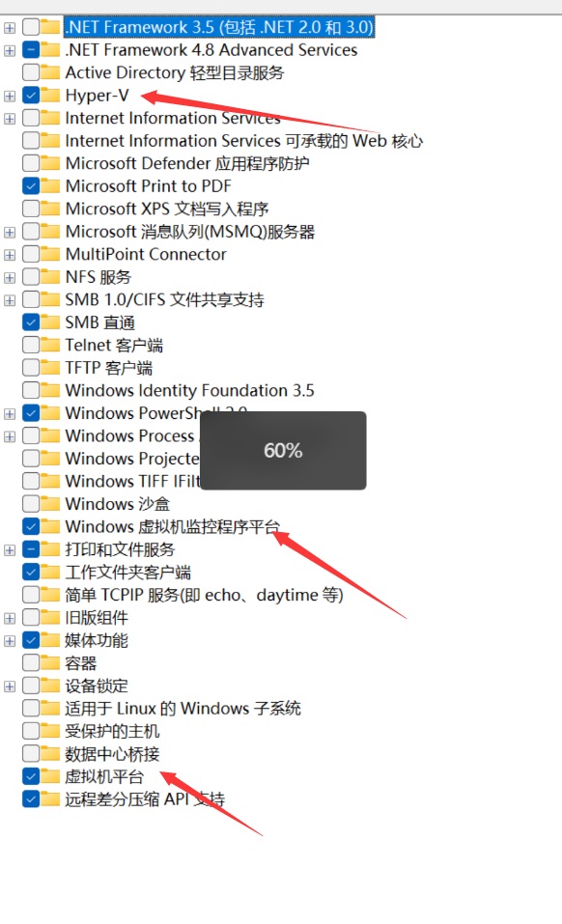Expand the Hyper-V tree node
Image resolution: width=562 pixels, height=924 pixels.
(x=10, y=96)
